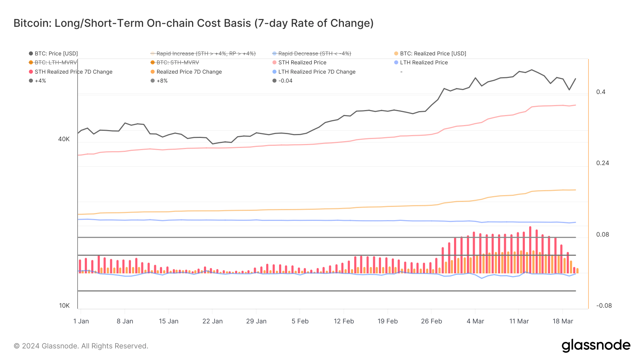Show the Rapid Decrease legend entry

[x=314, y=54]
